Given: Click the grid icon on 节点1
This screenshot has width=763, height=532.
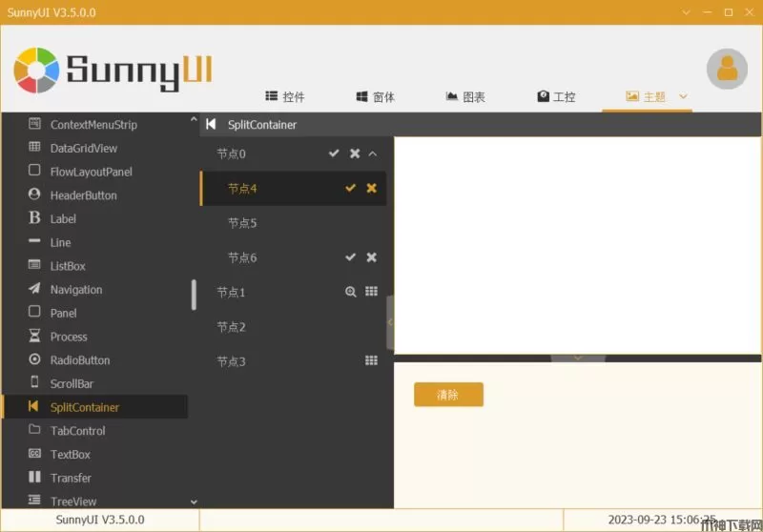Looking at the screenshot, I should [x=372, y=292].
